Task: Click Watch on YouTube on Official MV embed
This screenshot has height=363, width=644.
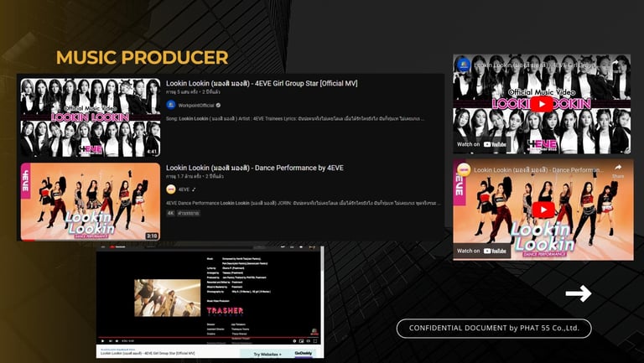Action: (x=481, y=144)
